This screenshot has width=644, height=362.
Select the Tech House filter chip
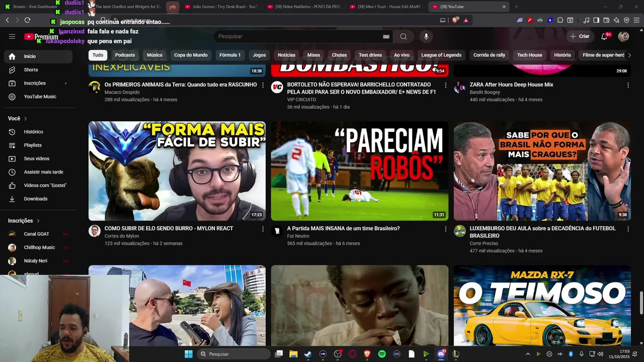[x=530, y=55]
